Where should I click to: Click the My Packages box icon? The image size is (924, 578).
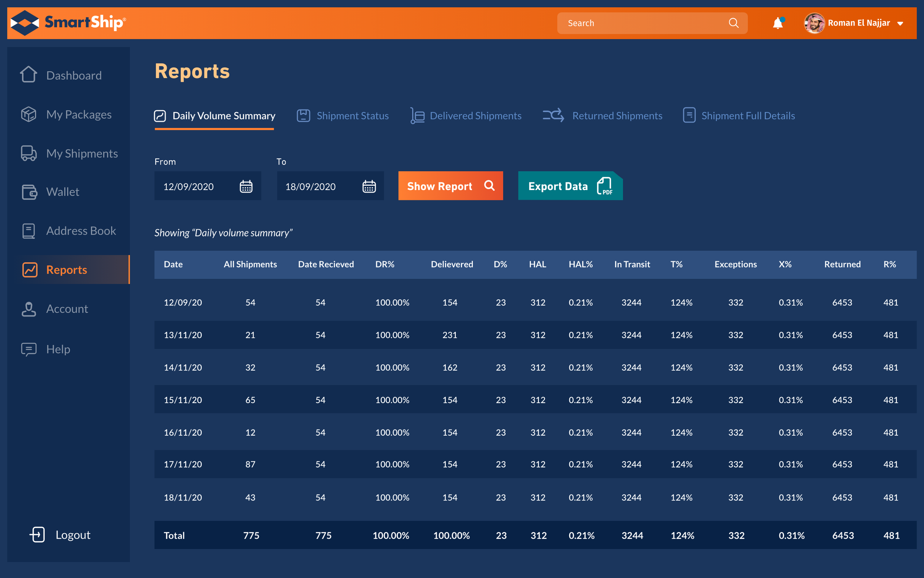(29, 114)
